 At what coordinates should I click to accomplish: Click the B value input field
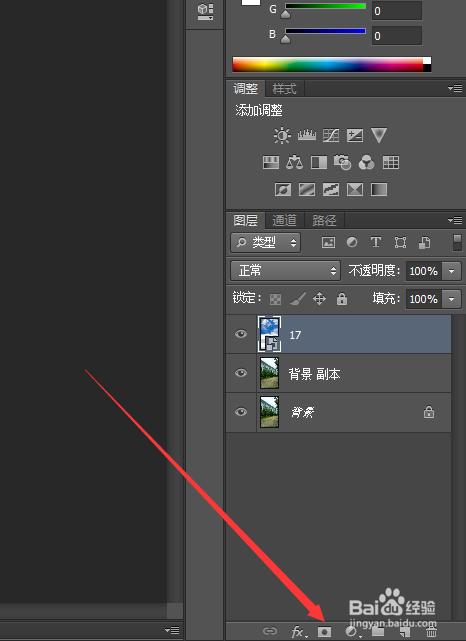397,36
